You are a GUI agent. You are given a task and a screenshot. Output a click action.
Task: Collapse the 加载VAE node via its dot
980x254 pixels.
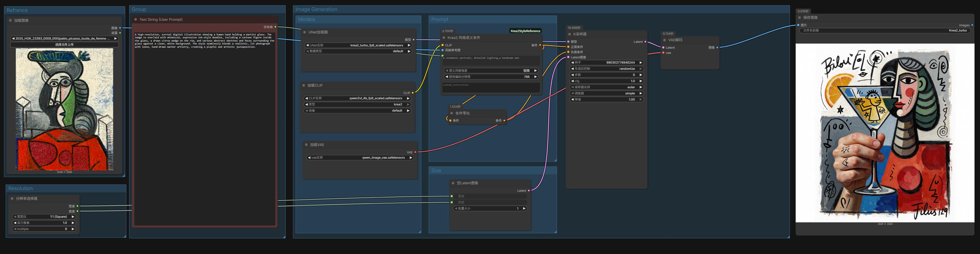coord(306,145)
